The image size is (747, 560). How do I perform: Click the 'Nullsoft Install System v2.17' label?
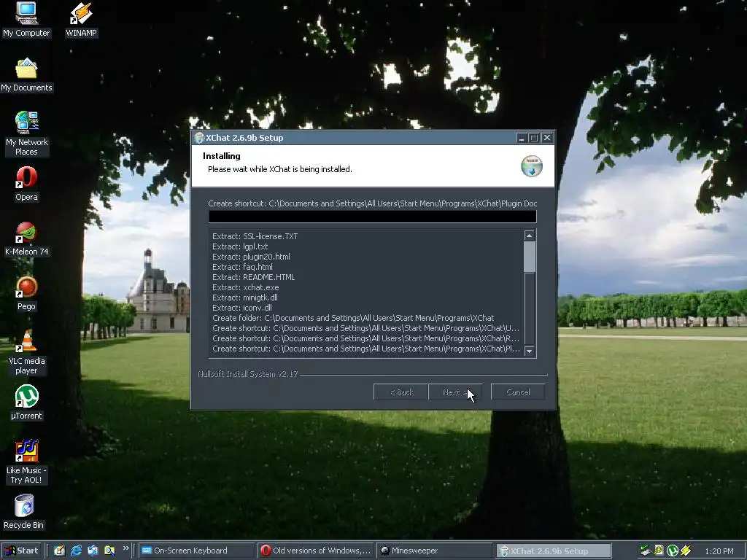248,374
